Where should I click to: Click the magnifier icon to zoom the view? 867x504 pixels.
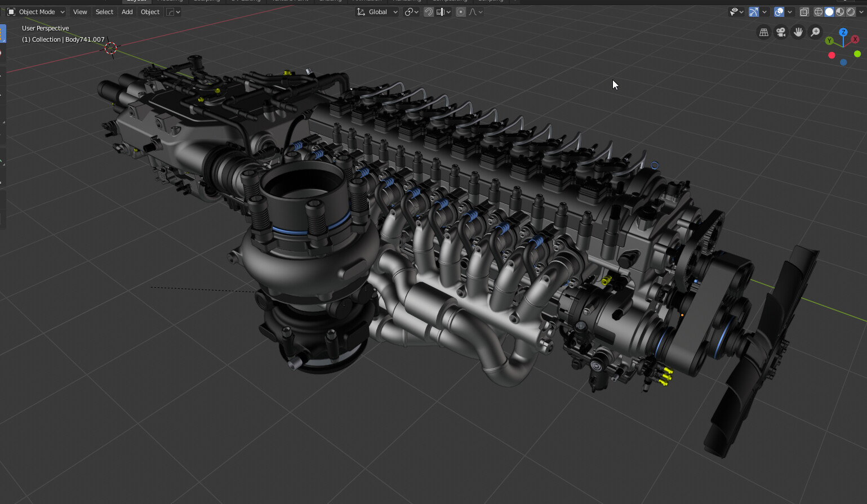pos(815,32)
